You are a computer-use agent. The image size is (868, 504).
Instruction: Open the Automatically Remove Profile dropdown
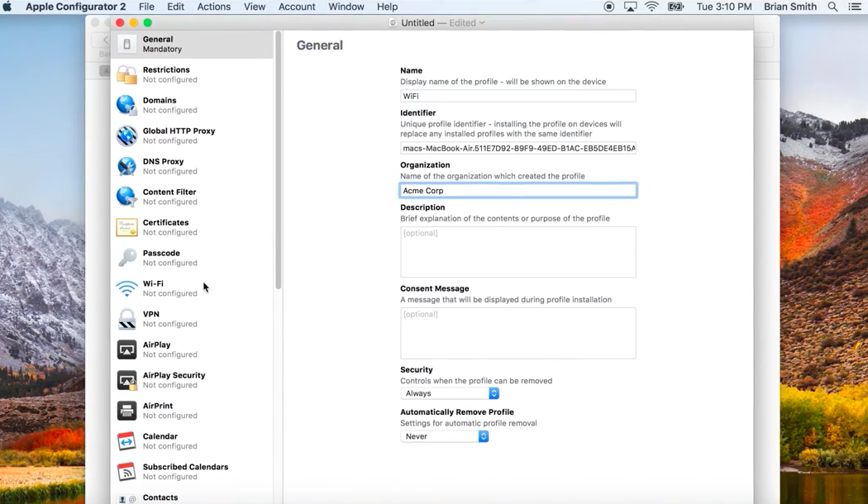445,436
